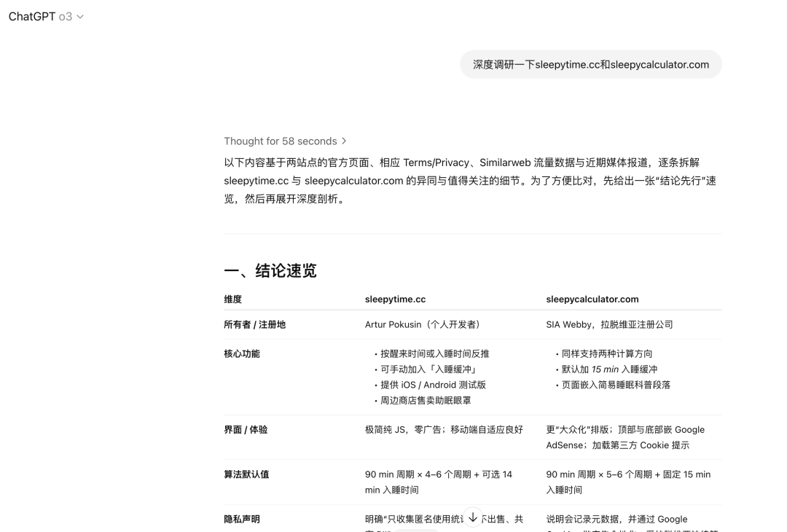Click the bullet '提供 iOS / Android 测试版'
787x532 pixels.
coord(433,385)
